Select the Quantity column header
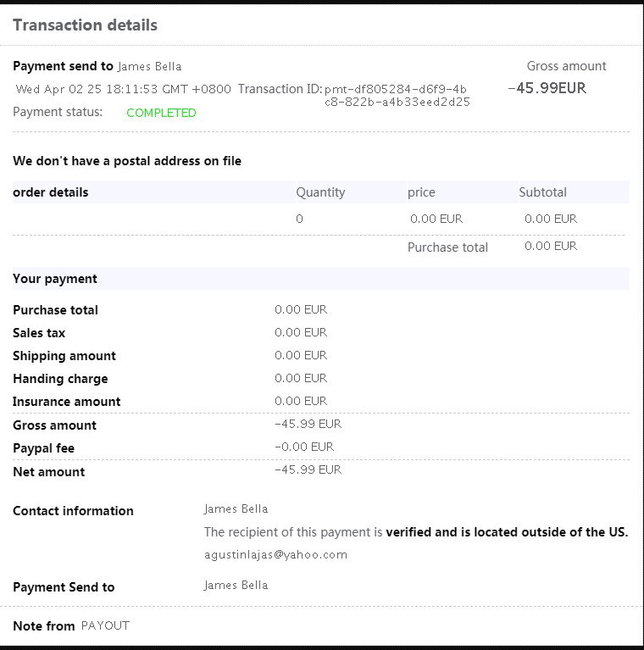The width and height of the screenshot is (644, 650). [320, 192]
